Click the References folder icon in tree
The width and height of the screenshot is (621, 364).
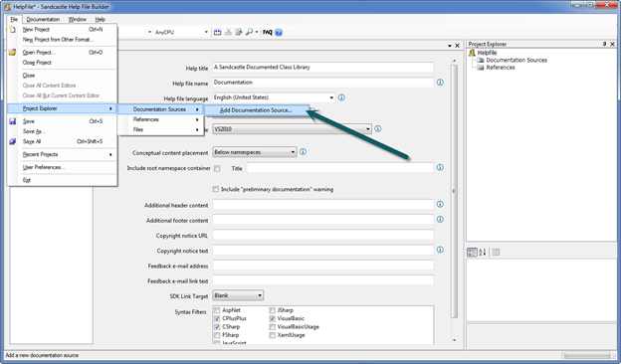click(x=481, y=68)
